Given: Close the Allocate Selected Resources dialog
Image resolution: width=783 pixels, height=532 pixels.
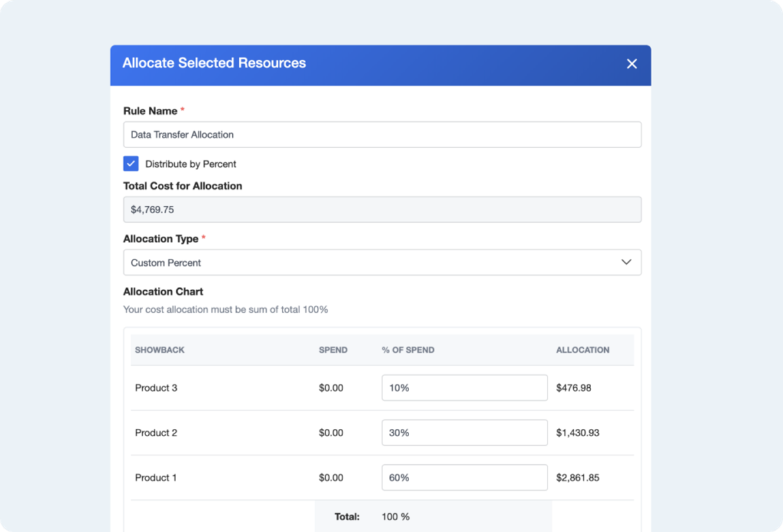Looking at the screenshot, I should pyautogui.click(x=632, y=64).
